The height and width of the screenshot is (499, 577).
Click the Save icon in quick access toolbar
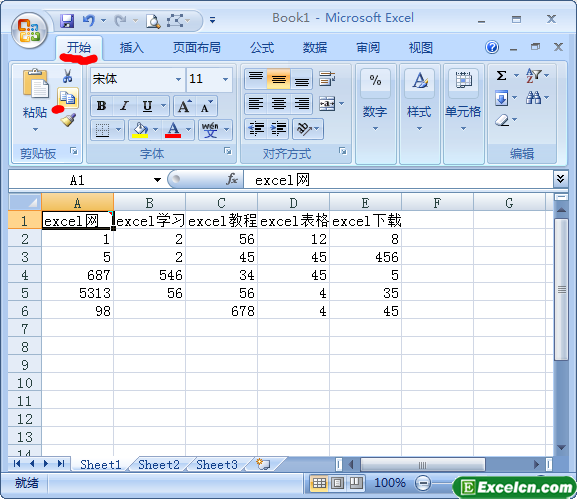(x=67, y=21)
